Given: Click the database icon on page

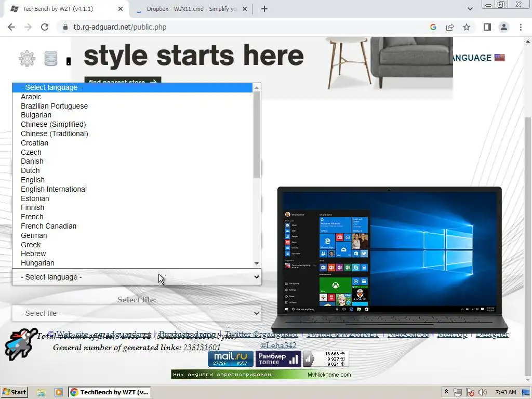Looking at the screenshot, I should click(x=51, y=58).
